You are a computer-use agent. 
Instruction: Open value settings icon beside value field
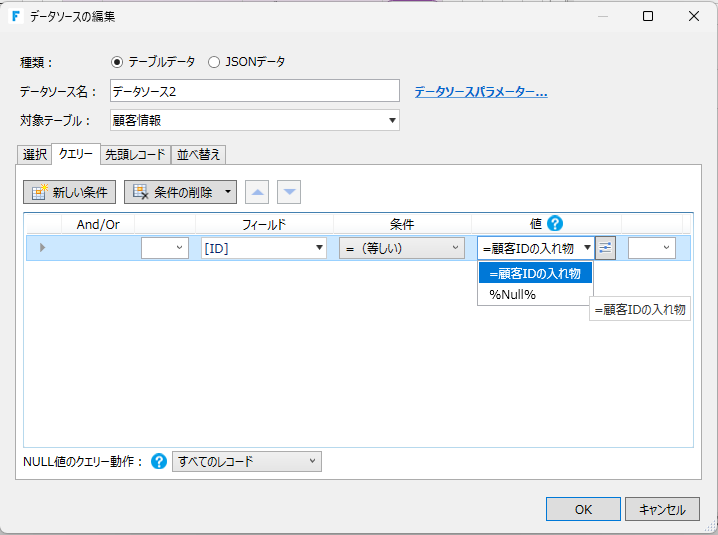(x=605, y=248)
